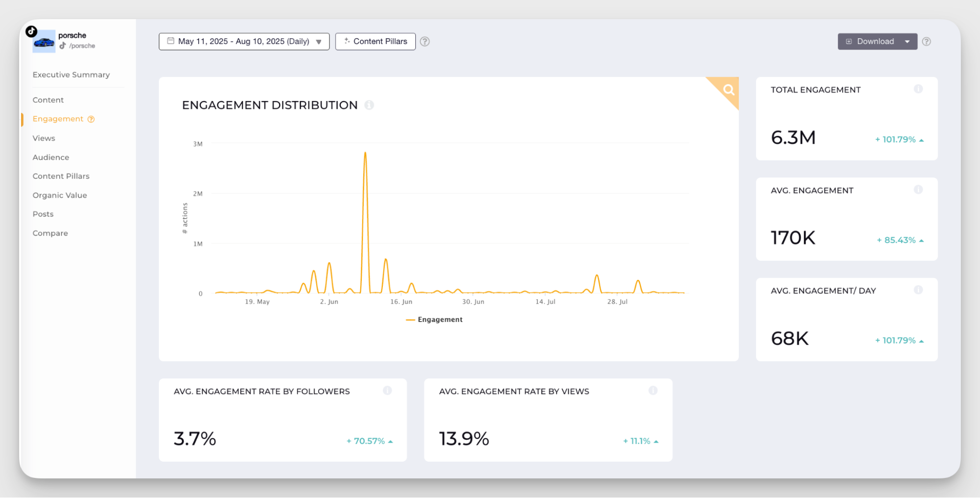This screenshot has height=498, width=980.
Task: Click info icon on Engagement Rate by Followers
Action: 387,391
